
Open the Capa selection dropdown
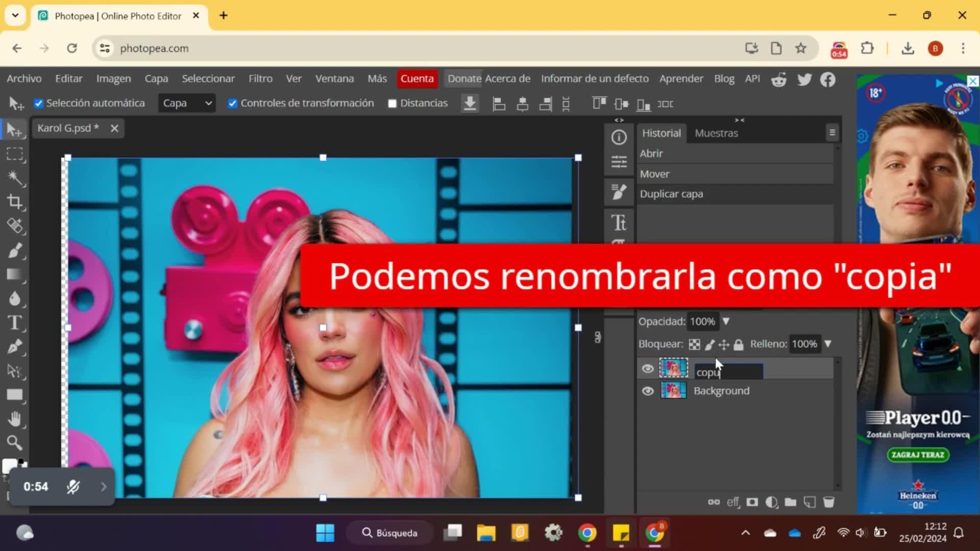[x=187, y=104]
